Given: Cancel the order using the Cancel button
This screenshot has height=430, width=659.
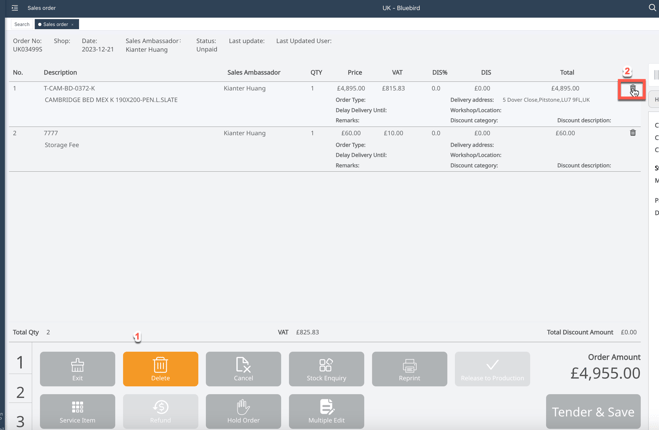Looking at the screenshot, I should point(243,369).
